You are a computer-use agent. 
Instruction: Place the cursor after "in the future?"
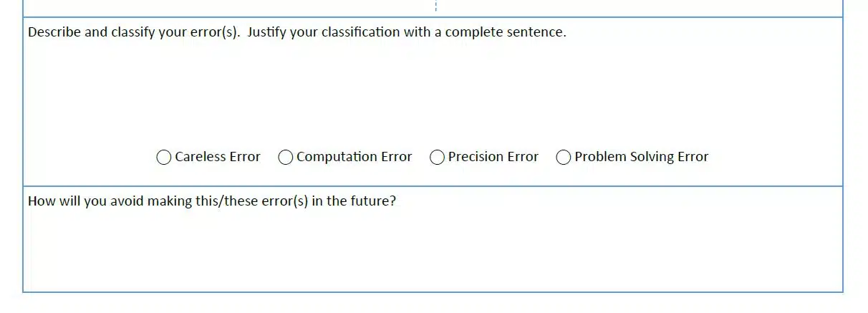click(397, 201)
